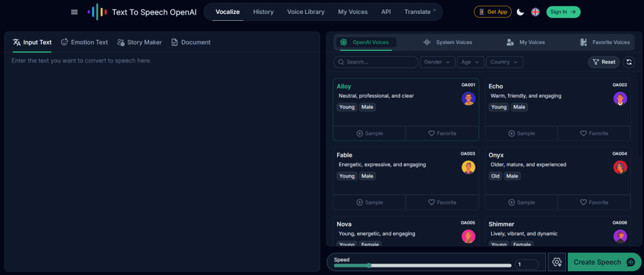
Task: Open the API page
Action: click(x=386, y=12)
